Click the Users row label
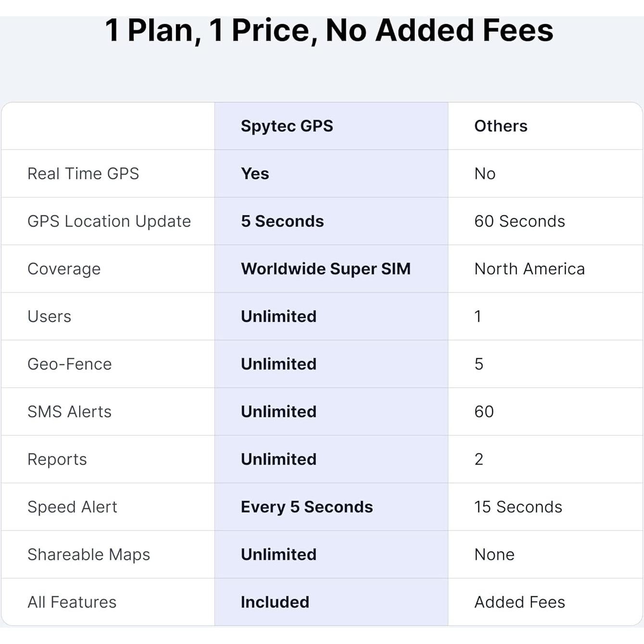644x644 pixels. click(49, 316)
